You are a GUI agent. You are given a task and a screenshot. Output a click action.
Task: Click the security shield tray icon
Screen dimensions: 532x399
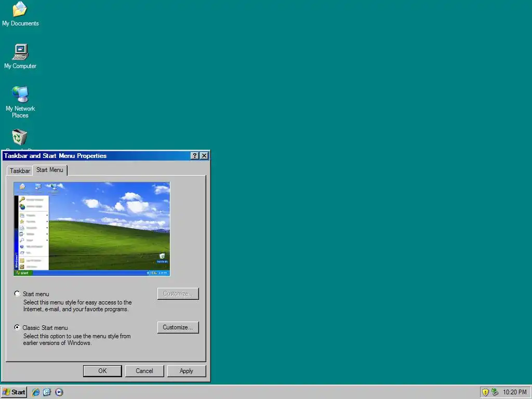485,392
